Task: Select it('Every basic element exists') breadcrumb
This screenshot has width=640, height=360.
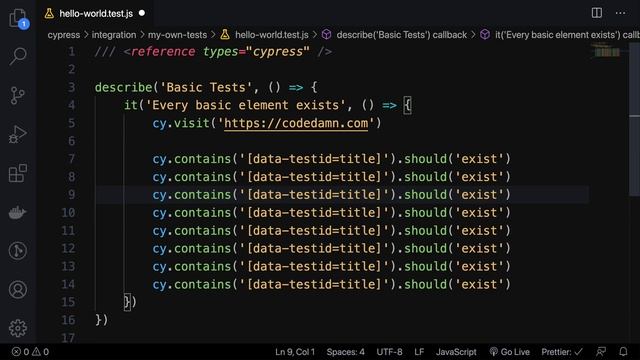Action: (x=567, y=35)
